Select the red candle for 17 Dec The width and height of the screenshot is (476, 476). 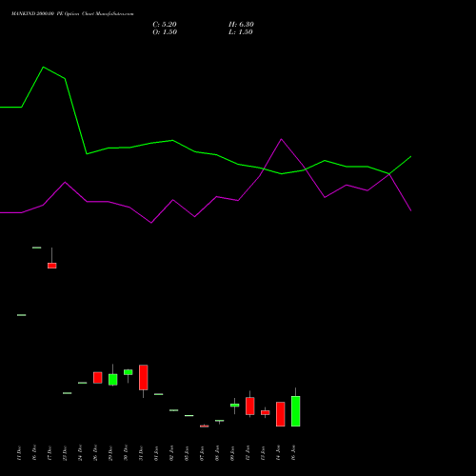52,266
